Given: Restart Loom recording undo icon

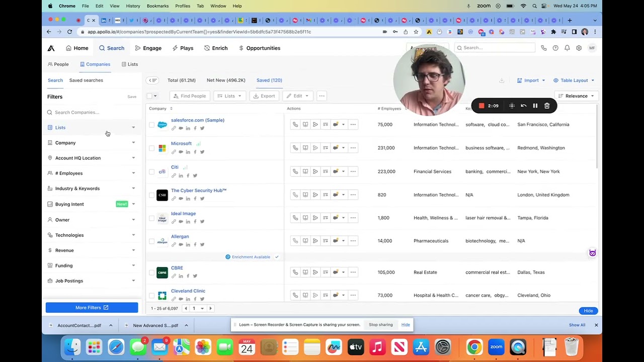Looking at the screenshot, I should point(524,106).
